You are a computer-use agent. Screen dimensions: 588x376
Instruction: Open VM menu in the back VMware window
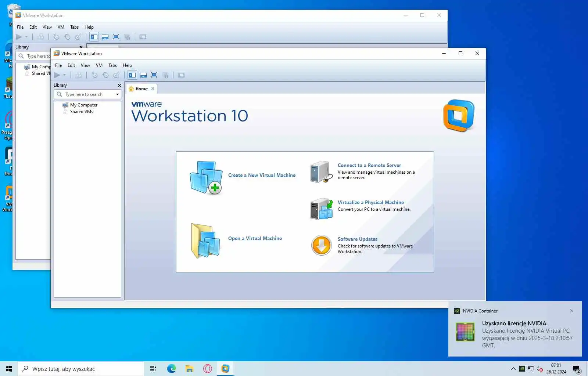[x=61, y=27]
